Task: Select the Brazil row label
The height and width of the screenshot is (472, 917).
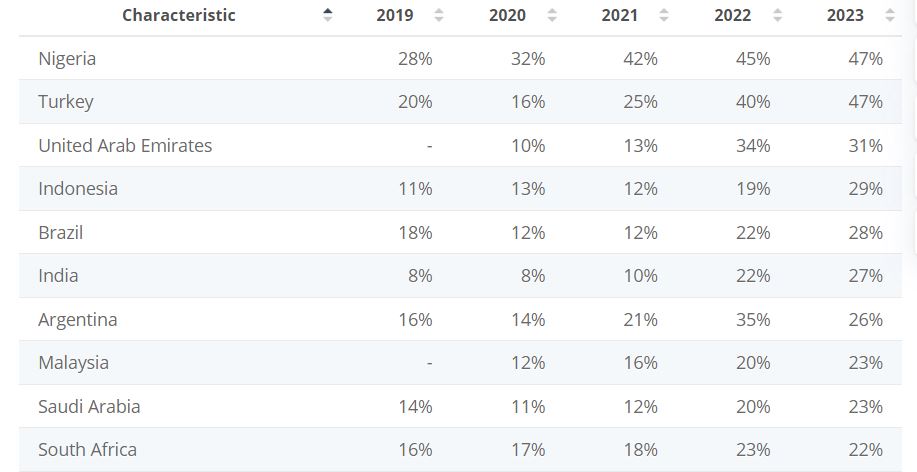Action: (x=60, y=232)
